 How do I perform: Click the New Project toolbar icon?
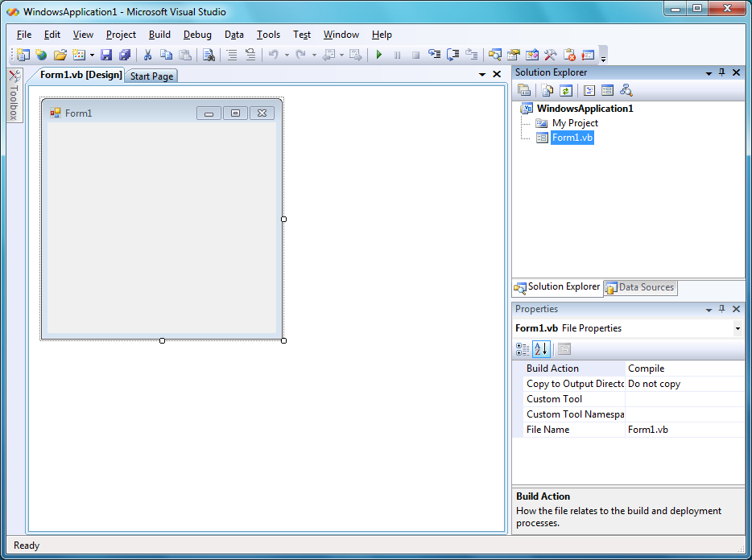pyautogui.click(x=23, y=55)
